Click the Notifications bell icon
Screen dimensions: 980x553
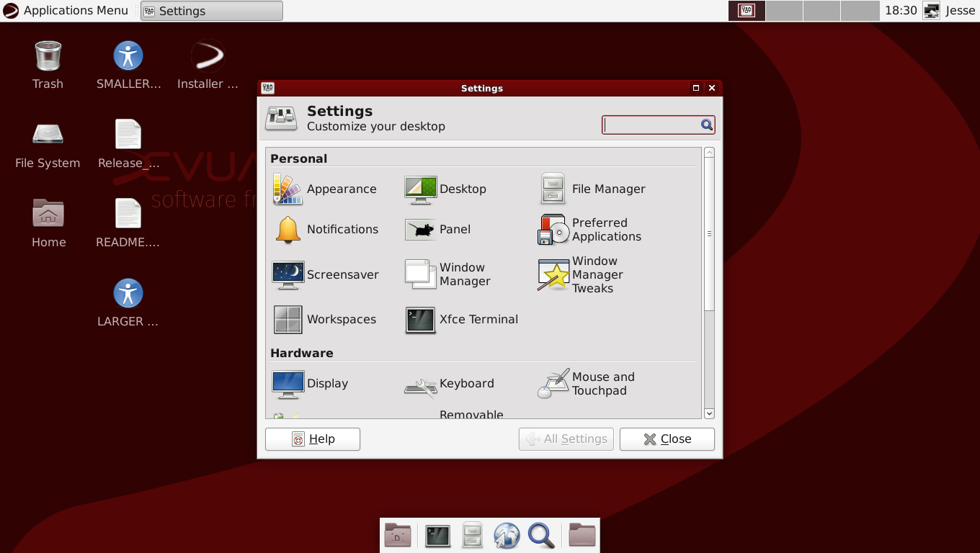point(288,230)
